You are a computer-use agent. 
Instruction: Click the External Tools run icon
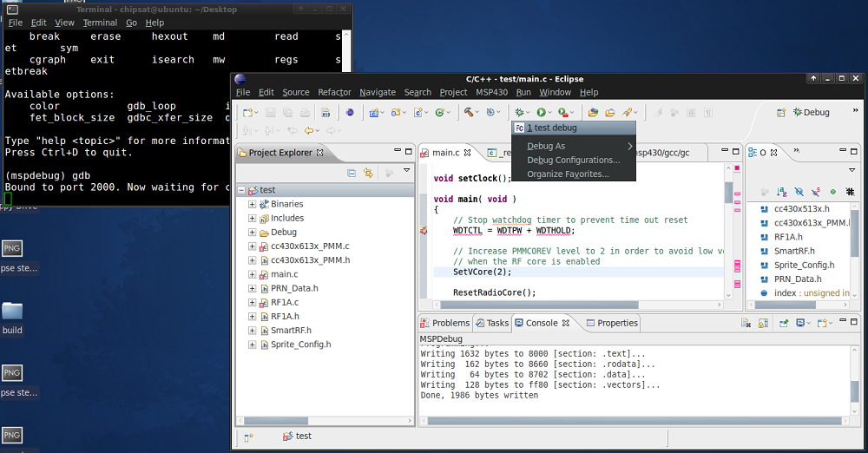coord(562,113)
